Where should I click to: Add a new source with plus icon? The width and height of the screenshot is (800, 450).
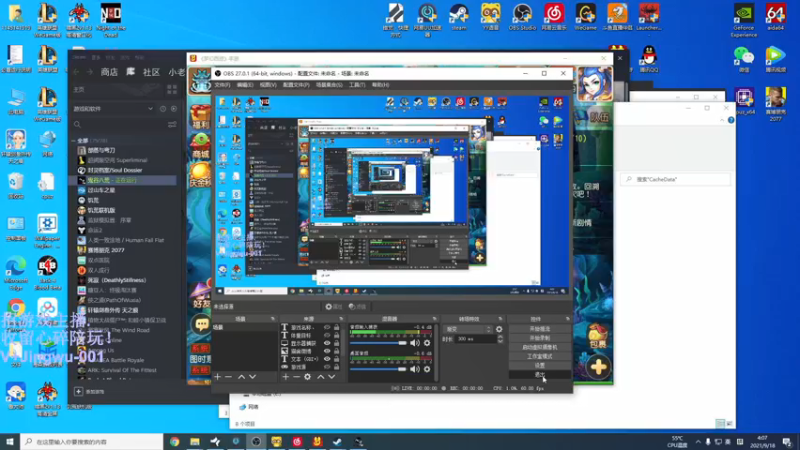tap(286, 377)
